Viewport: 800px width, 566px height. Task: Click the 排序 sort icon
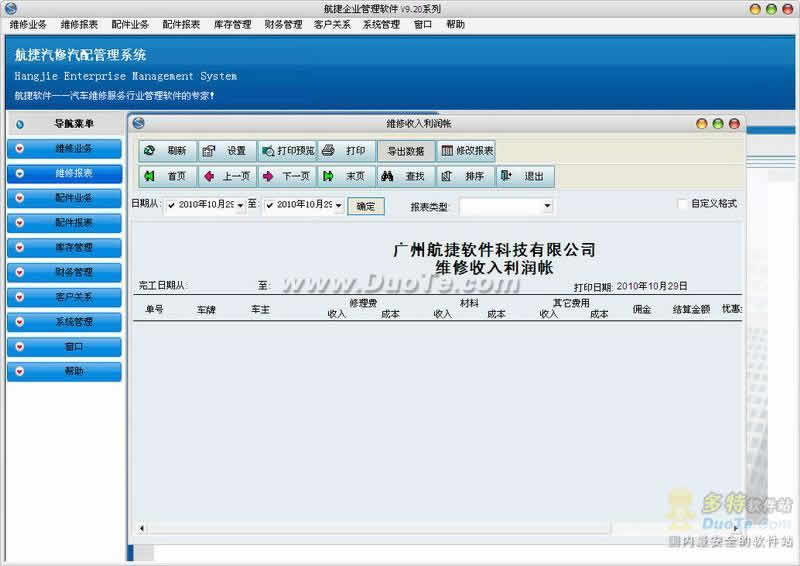pyautogui.click(x=446, y=176)
